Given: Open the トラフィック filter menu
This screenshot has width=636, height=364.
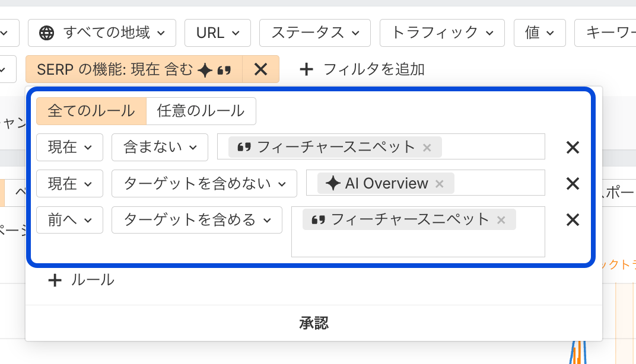Looking at the screenshot, I should tap(442, 33).
